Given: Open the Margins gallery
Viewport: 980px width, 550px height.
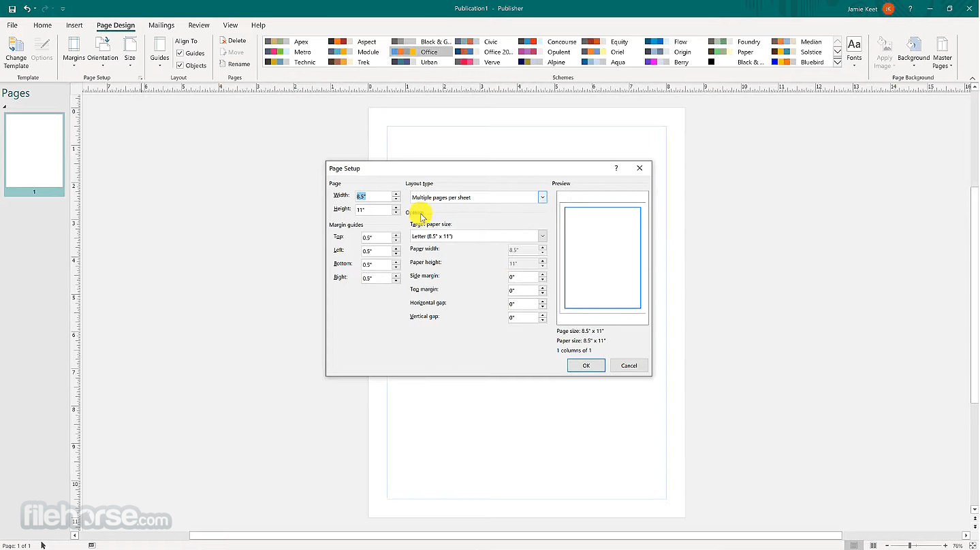Looking at the screenshot, I should [74, 53].
